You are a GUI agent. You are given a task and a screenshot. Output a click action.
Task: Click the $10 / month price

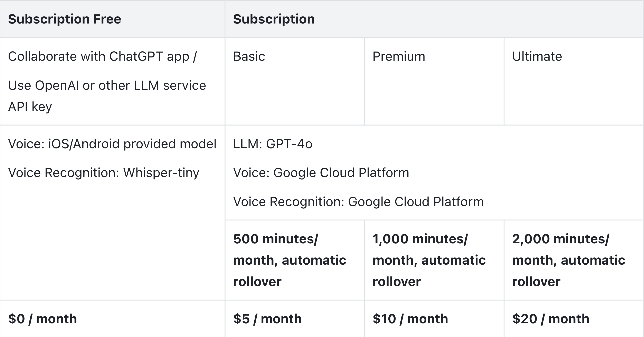pyautogui.click(x=410, y=319)
